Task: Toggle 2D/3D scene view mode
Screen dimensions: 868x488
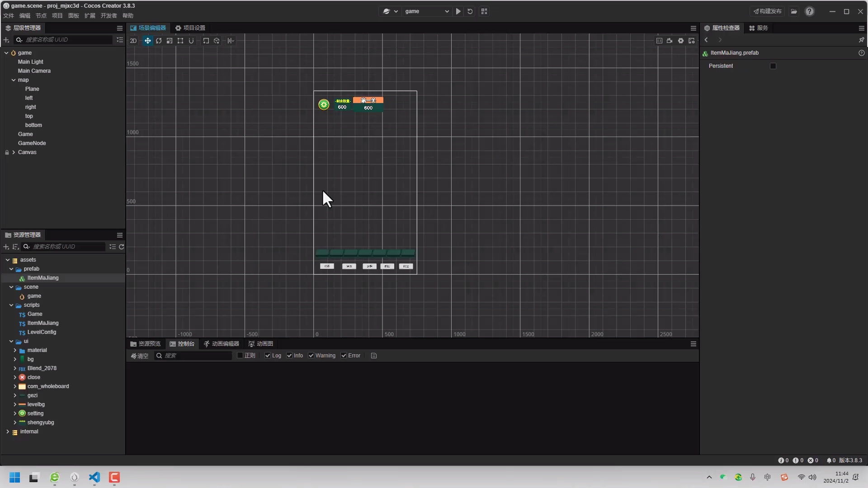Action: 132,40
